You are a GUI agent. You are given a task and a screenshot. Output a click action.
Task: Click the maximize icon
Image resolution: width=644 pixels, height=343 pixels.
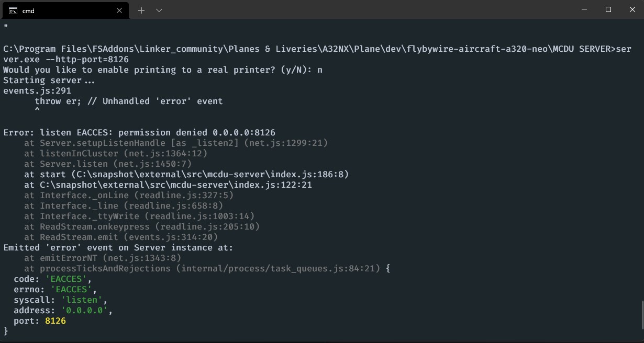tap(608, 9)
